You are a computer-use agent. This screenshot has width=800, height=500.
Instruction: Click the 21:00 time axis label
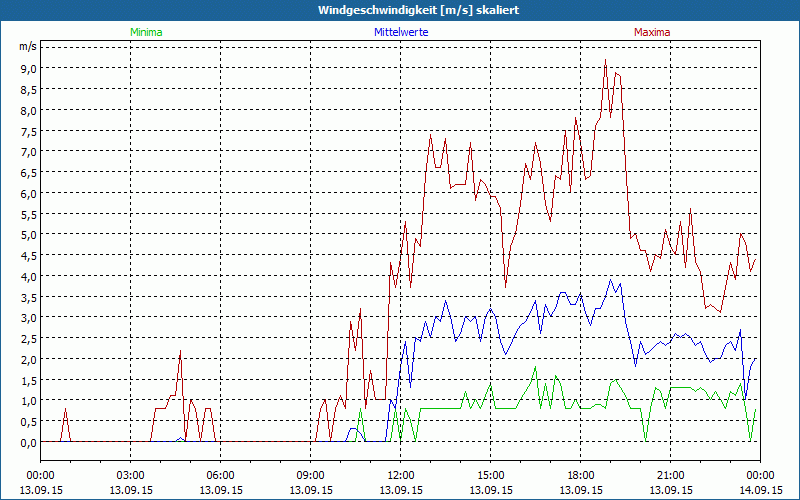pos(670,476)
